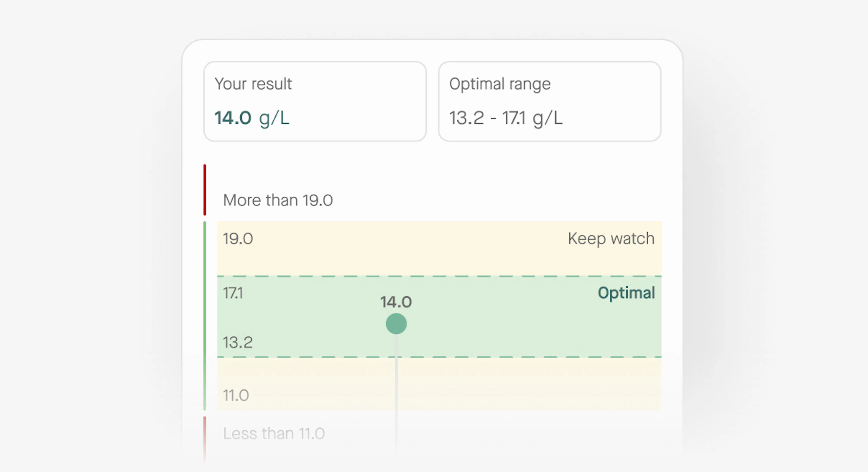Click the 14.0 label above the marker

(396, 302)
